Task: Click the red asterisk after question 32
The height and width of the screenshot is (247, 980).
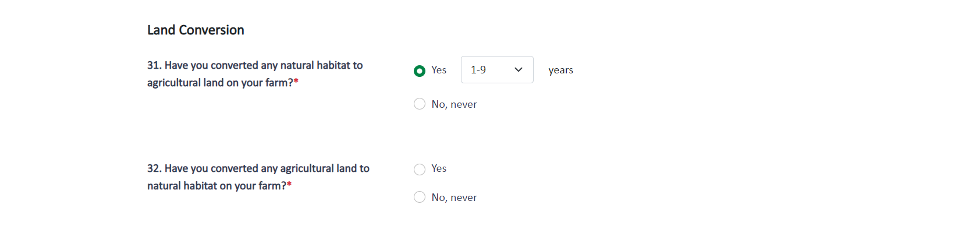Action: (x=289, y=185)
